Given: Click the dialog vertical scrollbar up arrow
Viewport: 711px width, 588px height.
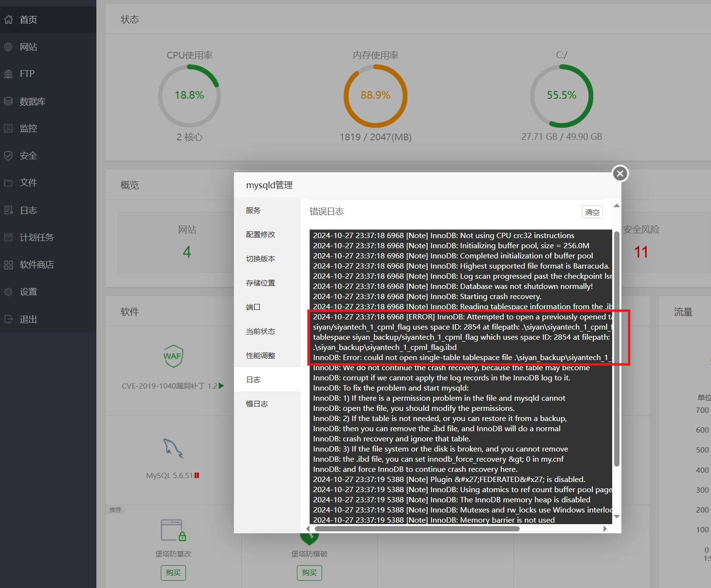Looking at the screenshot, I should pyautogui.click(x=617, y=206).
